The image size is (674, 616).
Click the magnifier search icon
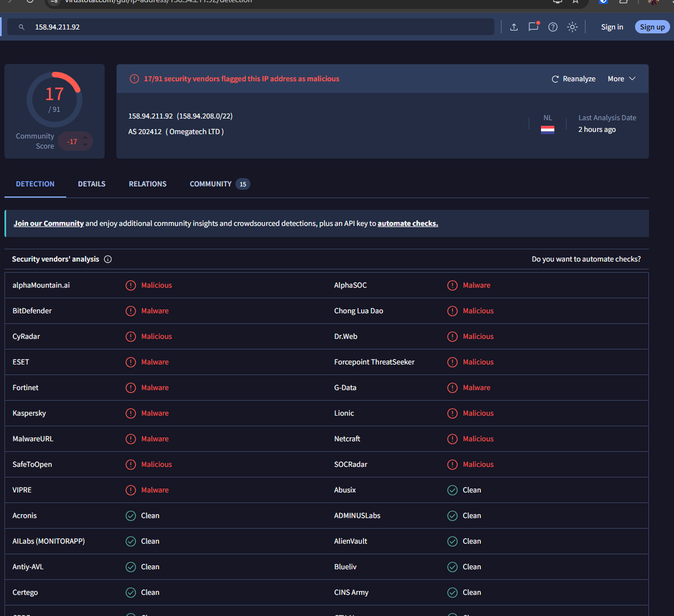point(21,27)
